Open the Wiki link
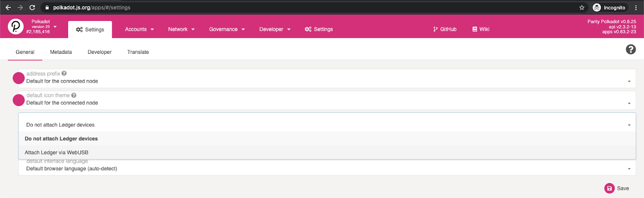The height and width of the screenshot is (198, 644). coord(481,29)
